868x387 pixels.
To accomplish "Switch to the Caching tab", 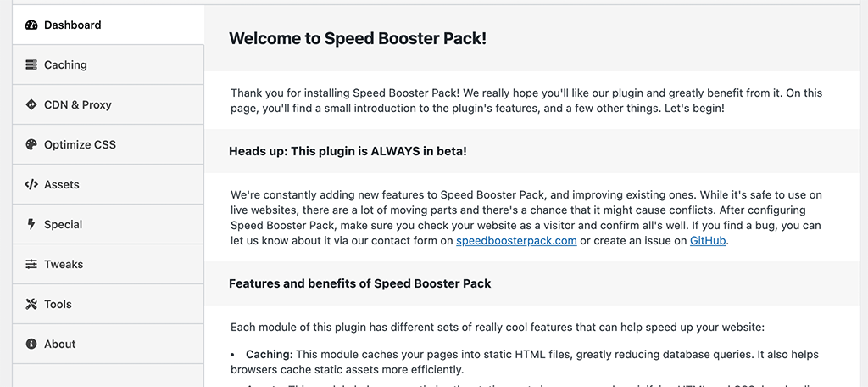I will tap(108, 64).
